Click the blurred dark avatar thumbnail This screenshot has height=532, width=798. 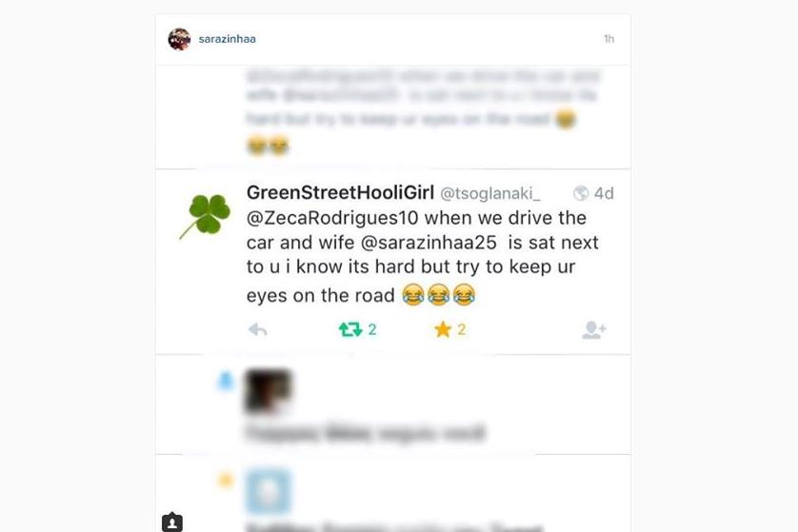point(269,390)
